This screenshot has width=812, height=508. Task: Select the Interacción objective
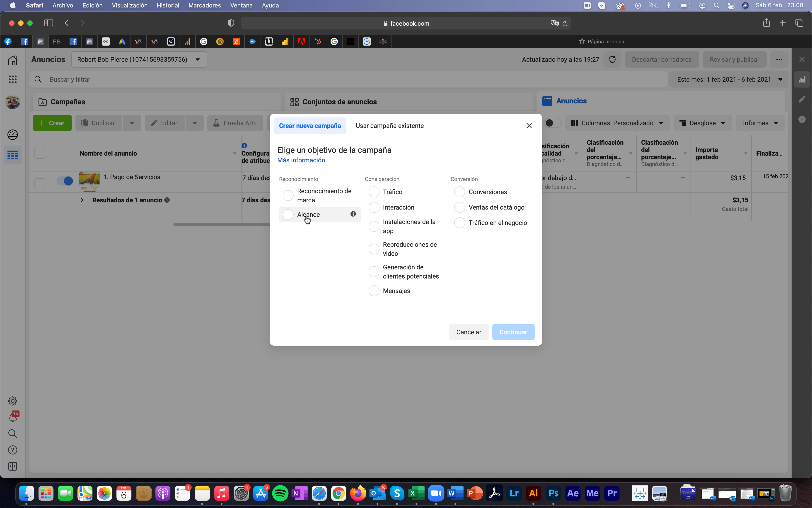tap(374, 207)
